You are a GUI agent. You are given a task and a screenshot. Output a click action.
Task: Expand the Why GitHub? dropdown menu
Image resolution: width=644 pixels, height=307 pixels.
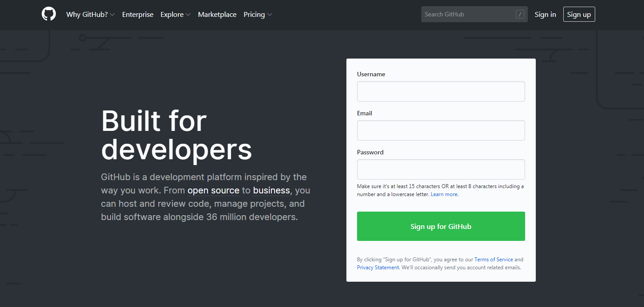tap(90, 15)
